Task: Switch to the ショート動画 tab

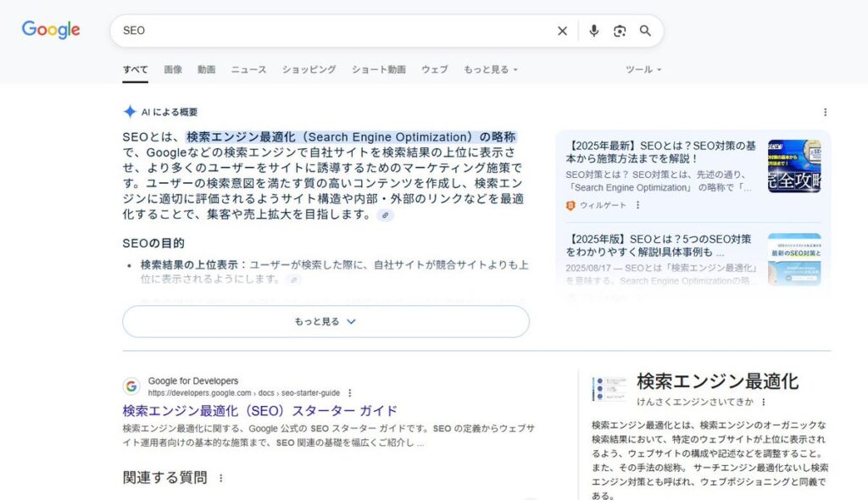Action: (378, 69)
